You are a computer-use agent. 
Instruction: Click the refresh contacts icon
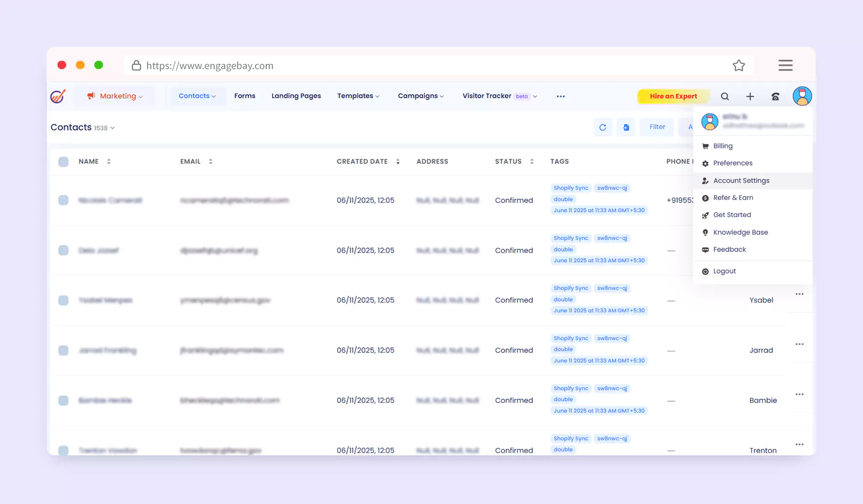[602, 127]
